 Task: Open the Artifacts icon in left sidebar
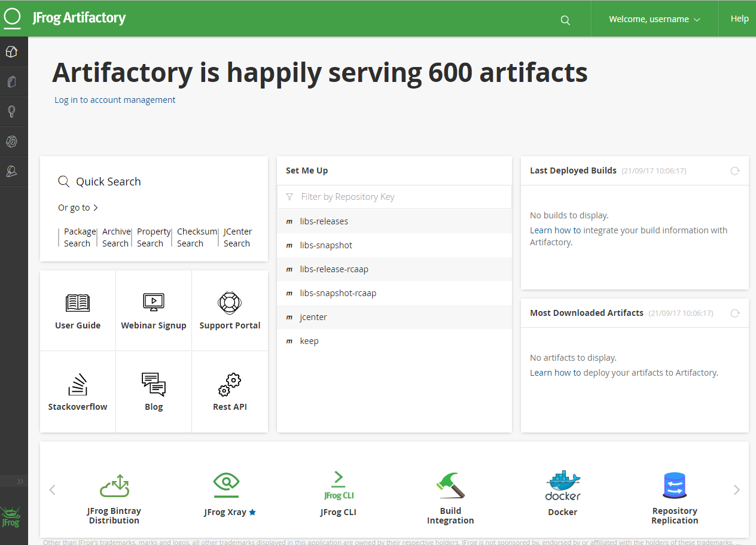tap(11, 82)
